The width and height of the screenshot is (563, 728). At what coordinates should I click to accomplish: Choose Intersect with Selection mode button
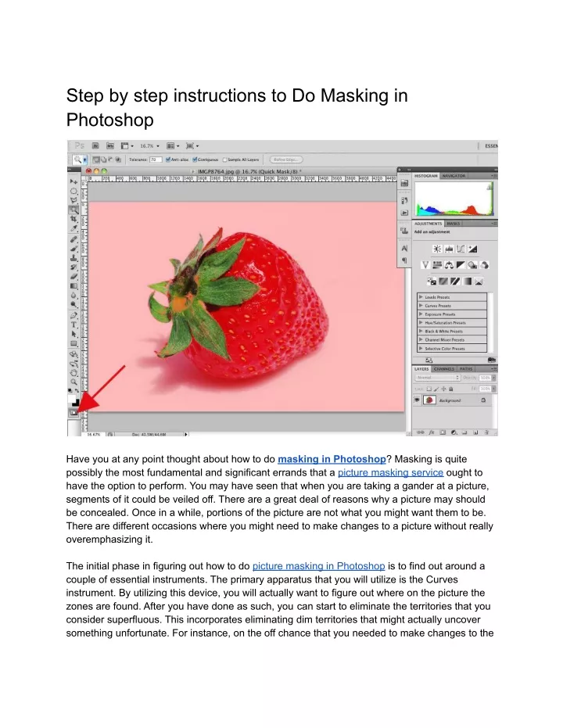[118, 160]
